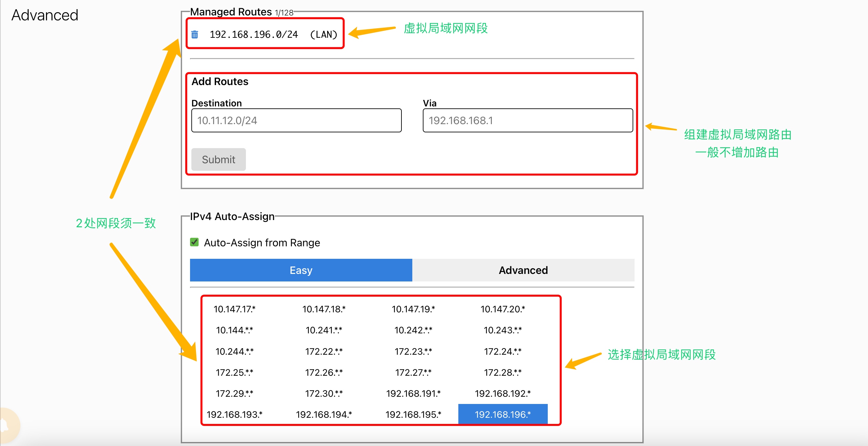Select the 10.242.*.* range
Viewport: 868px width, 446px height.
pyautogui.click(x=413, y=330)
